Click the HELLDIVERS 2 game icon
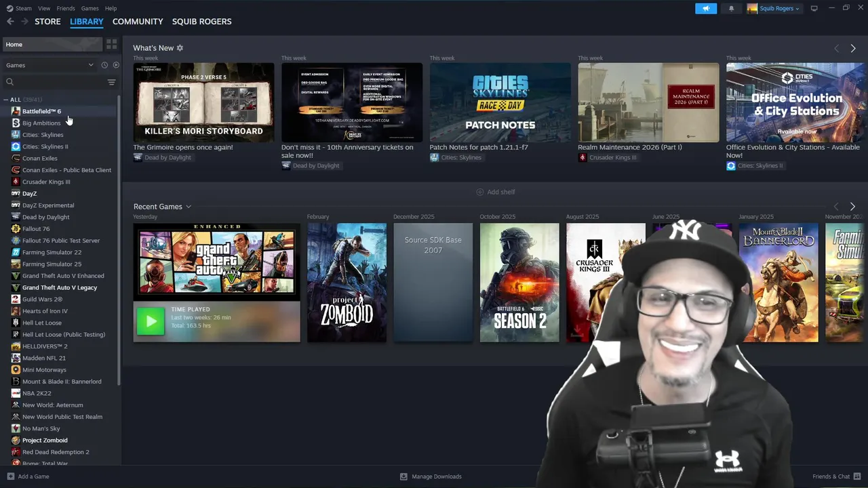The width and height of the screenshot is (868, 488). [x=16, y=346]
